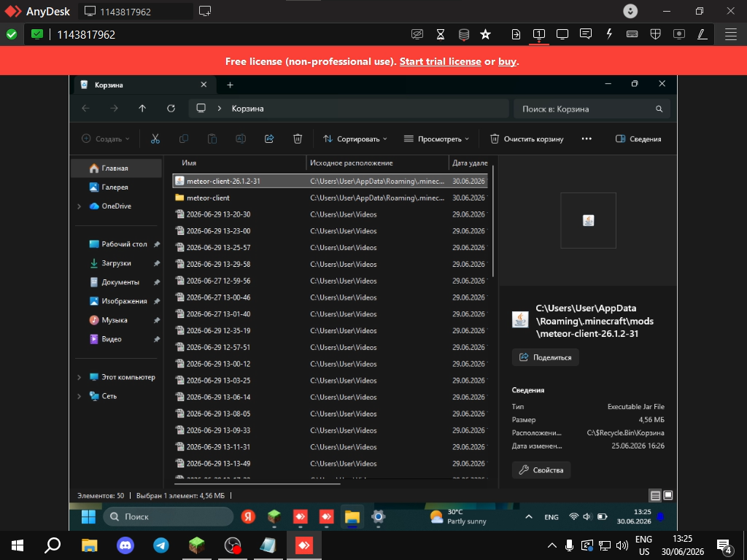
Task: Click the star favorite icon in AnyDesk
Action: coord(485,34)
